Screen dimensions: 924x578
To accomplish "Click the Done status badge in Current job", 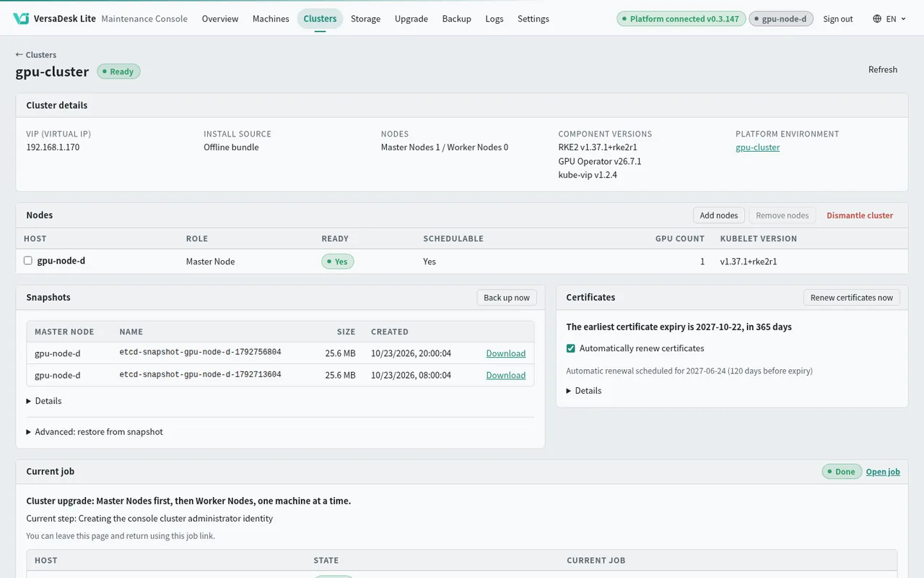I will tap(842, 472).
